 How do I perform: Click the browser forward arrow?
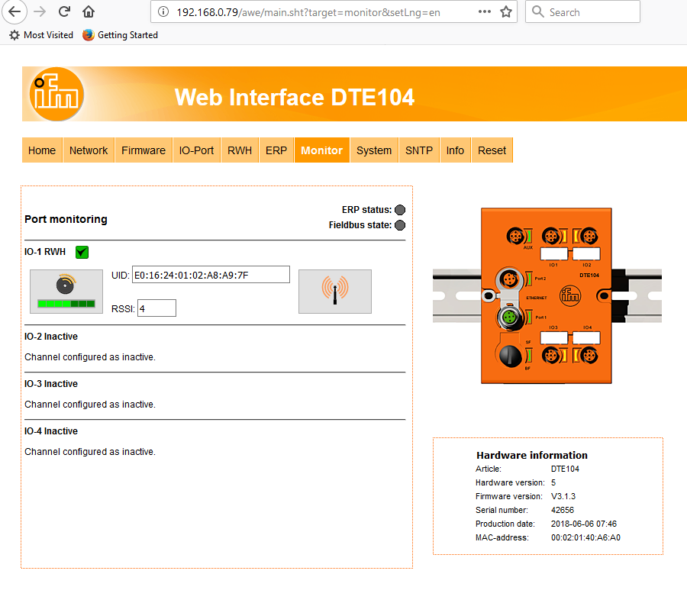[x=40, y=11]
